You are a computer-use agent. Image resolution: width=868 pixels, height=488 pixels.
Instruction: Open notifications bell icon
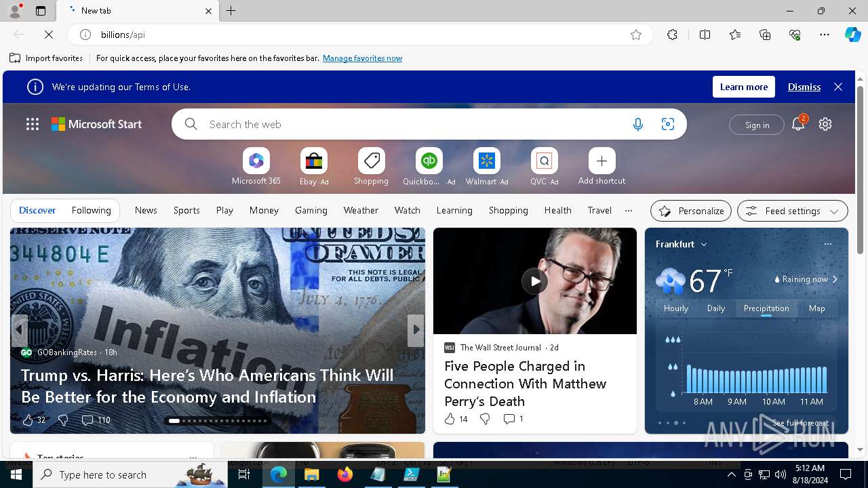point(798,124)
